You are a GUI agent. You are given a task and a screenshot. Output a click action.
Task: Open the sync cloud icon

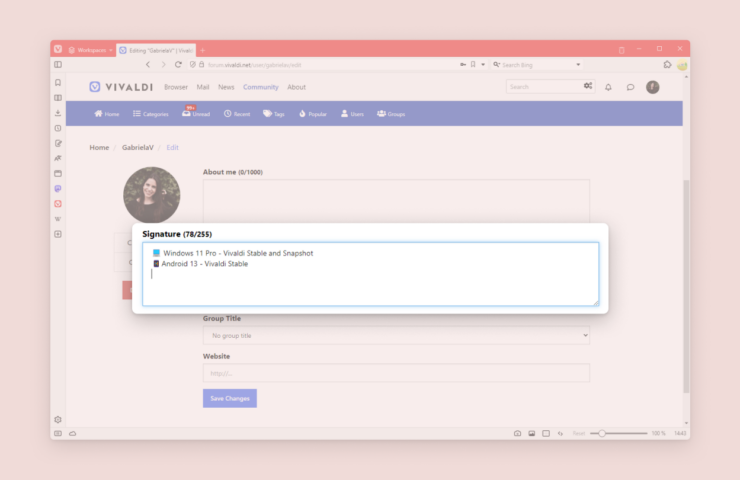click(x=73, y=433)
